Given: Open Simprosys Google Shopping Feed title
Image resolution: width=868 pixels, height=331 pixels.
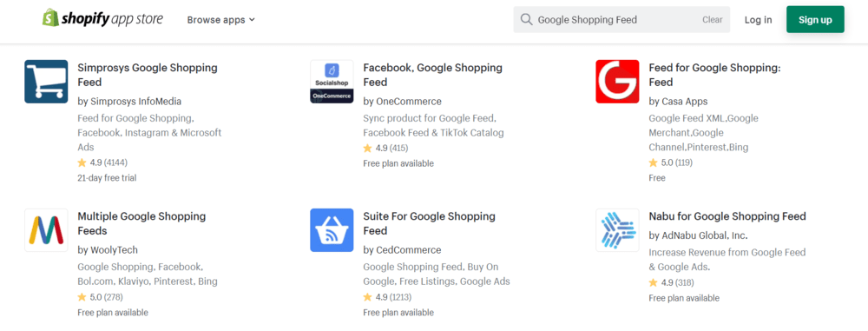Looking at the screenshot, I should (x=148, y=75).
